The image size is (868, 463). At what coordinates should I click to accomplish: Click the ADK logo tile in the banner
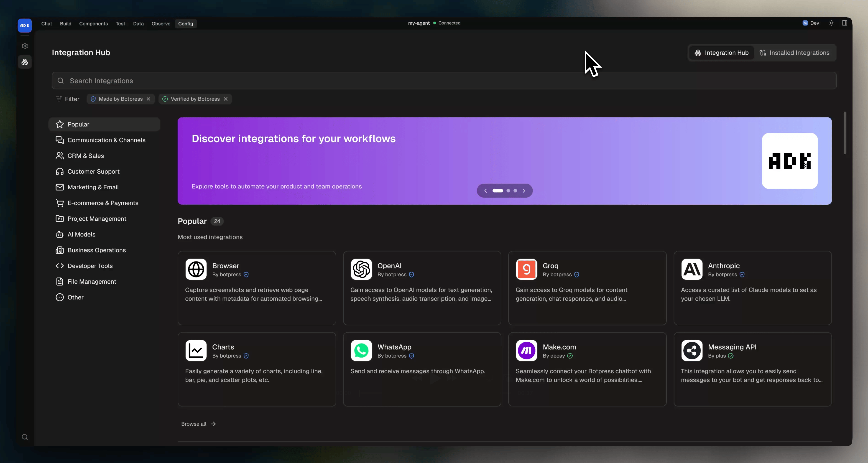point(789,161)
